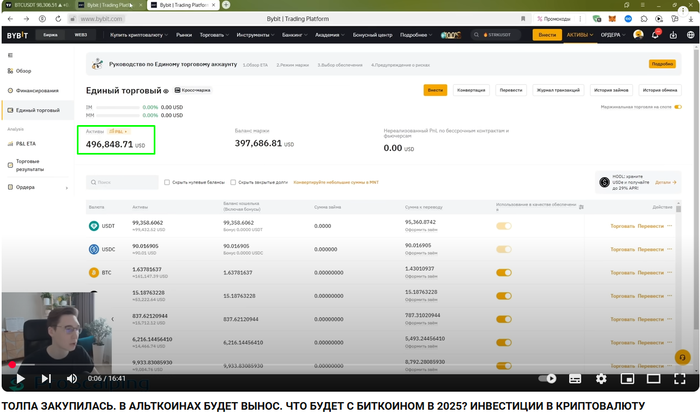This screenshot has width=700, height=413.
Task: Select Финансирования in left sidebar
Action: pyautogui.click(x=38, y=91)
